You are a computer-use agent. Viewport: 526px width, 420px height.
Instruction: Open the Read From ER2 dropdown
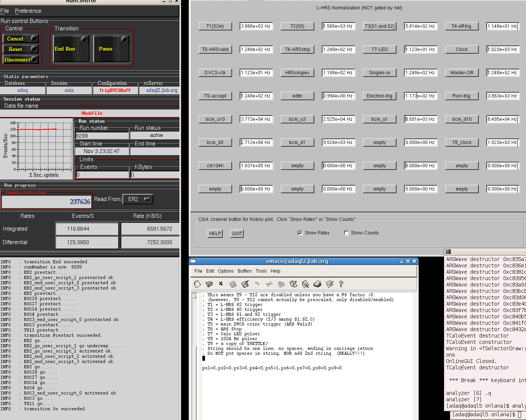point(138,199)
